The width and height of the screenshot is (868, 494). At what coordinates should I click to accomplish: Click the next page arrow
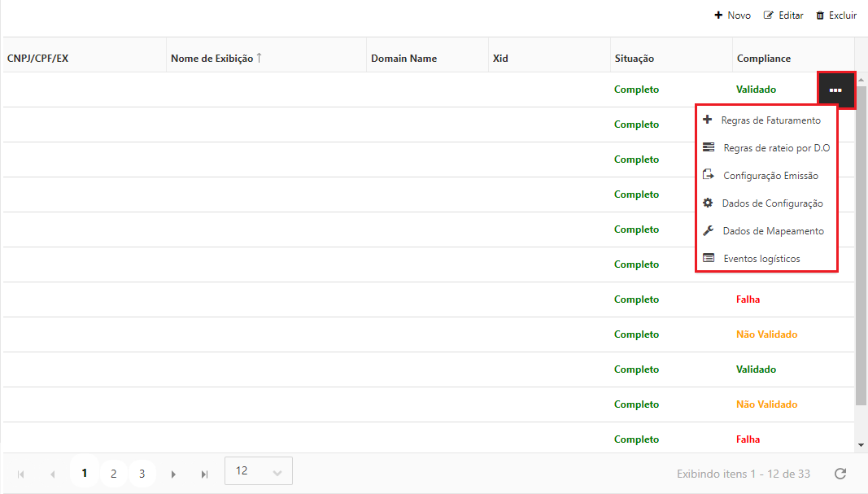coord(173,474)
